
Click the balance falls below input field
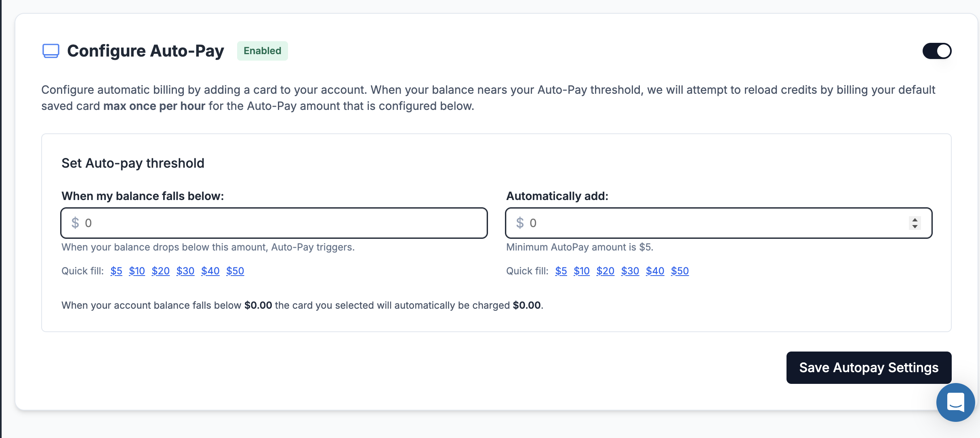(x=274, y=223)
